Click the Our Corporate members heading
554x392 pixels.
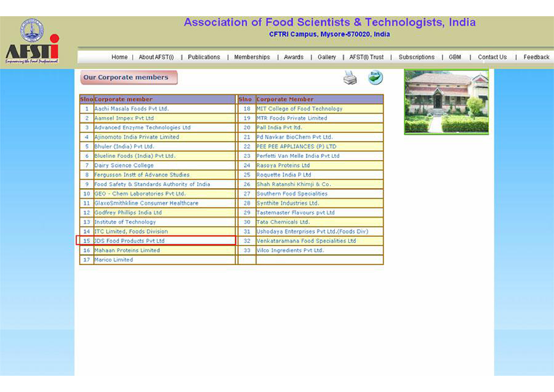[126, 77]
